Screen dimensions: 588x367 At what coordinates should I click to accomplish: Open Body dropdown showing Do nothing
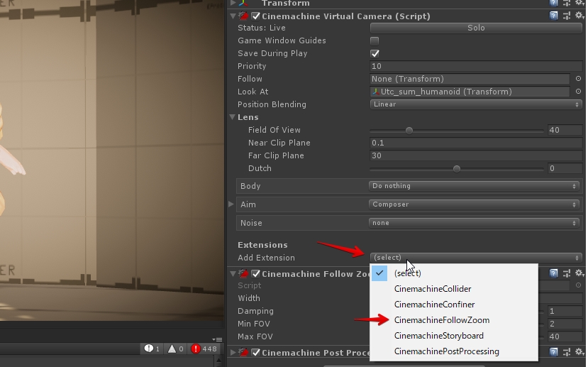(x=474, y=186)
